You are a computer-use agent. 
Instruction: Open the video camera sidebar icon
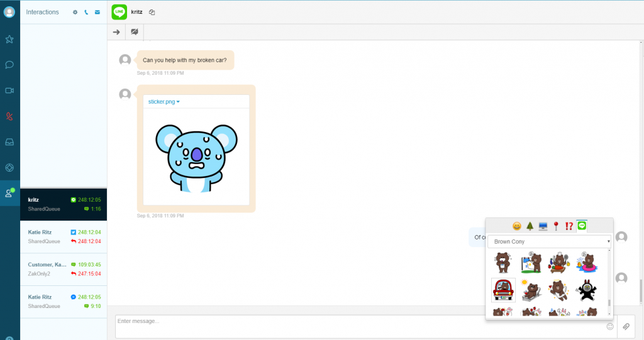(9, 90)
